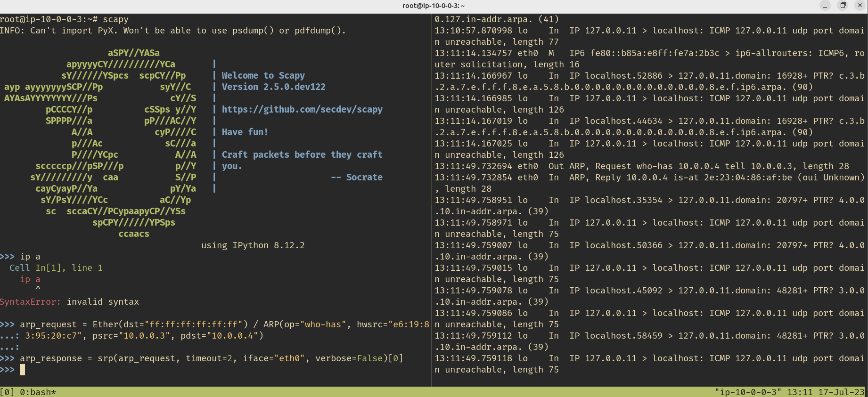The width and height of the screenshot is (868, 397).
Task: Click the '-- Socrate' quote attribution
Action: point(357,177)
